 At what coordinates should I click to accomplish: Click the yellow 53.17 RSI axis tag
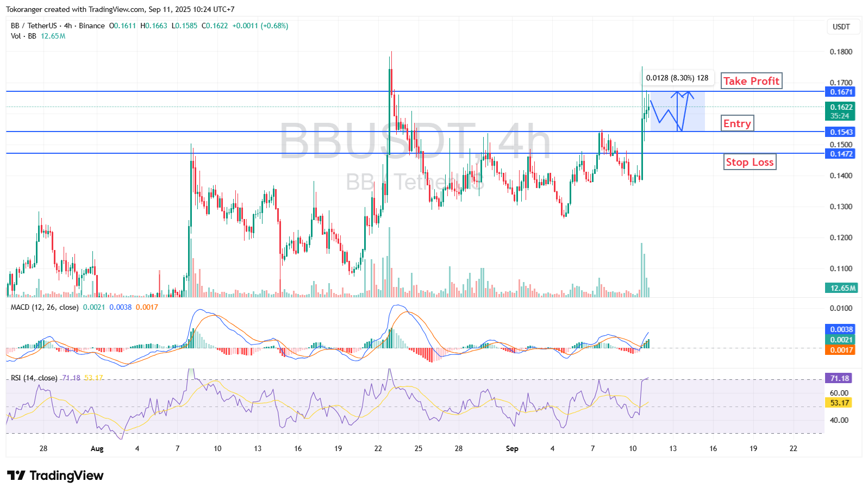[840, 403]
